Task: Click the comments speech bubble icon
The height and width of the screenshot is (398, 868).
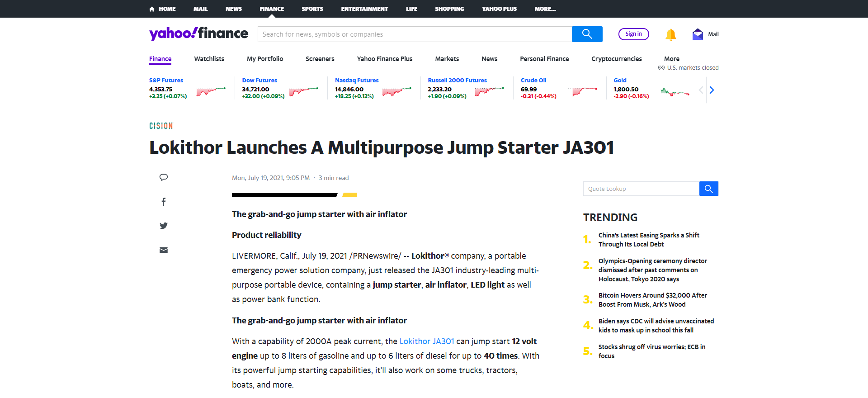Action: pos(164,177)
